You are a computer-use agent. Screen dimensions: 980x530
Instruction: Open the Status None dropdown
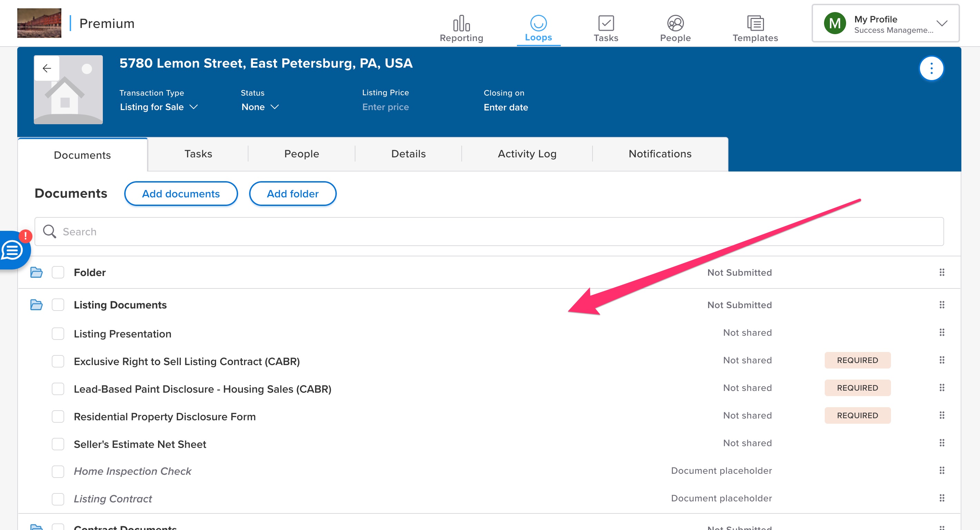coord(260,107)
